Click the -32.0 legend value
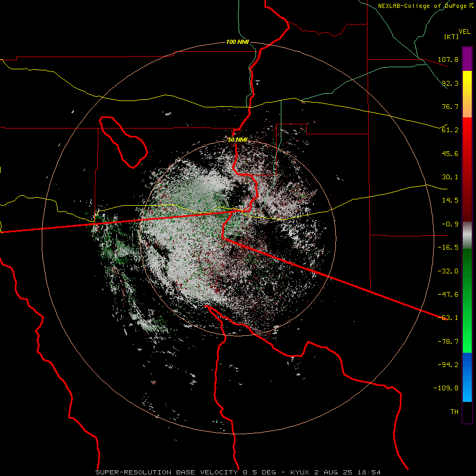476x476 pixels. 448,271
